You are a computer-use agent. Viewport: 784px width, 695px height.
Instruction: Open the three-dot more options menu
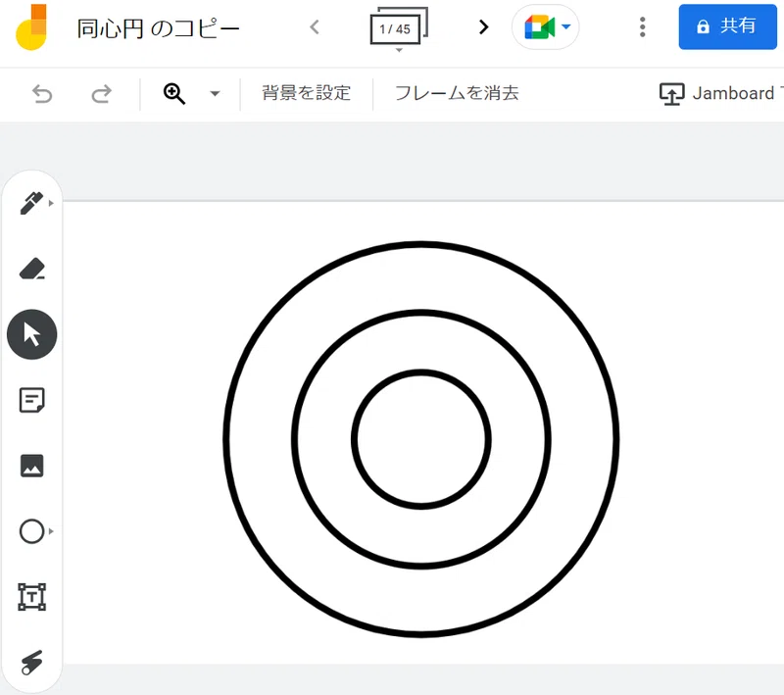pyautogui.click(x=643, y=27)
